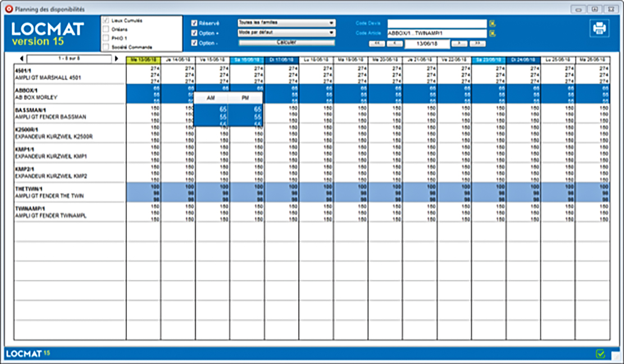
Task: Click KMP1 cell under Ve 22/06/18
Action: click(x=454, y=153)
